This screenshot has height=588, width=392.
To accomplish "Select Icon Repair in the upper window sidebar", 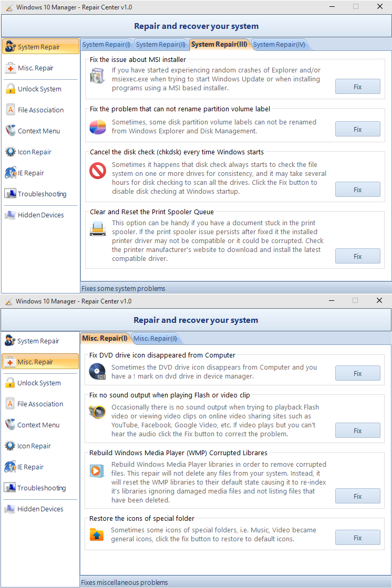I will (x=40, y=152).
